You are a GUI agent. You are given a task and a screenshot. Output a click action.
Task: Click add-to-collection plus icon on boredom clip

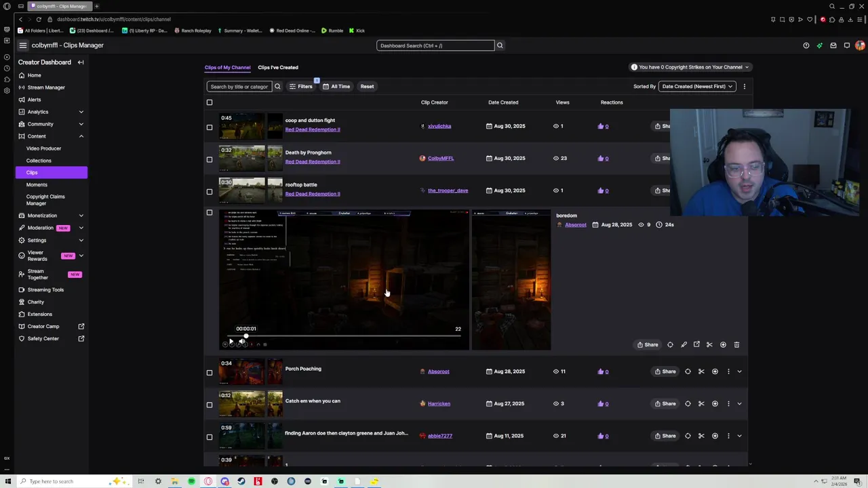(x=723, y=344)
